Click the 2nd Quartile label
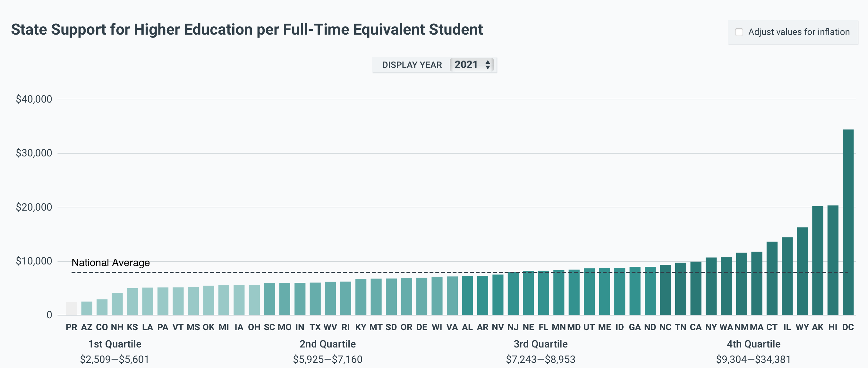This screenshot has width=868, height=368. click(328, 344)
